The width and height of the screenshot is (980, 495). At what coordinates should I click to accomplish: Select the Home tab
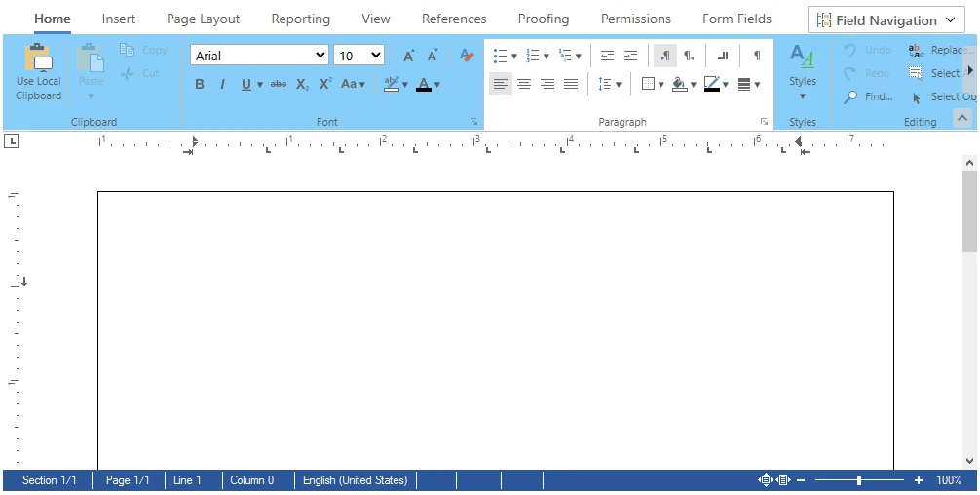coord(53,19)
